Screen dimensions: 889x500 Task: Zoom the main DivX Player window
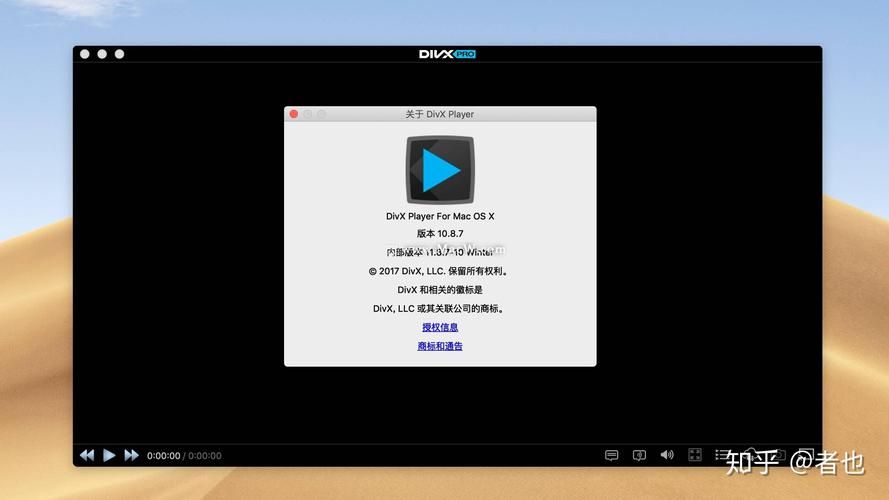pos(120,54)
